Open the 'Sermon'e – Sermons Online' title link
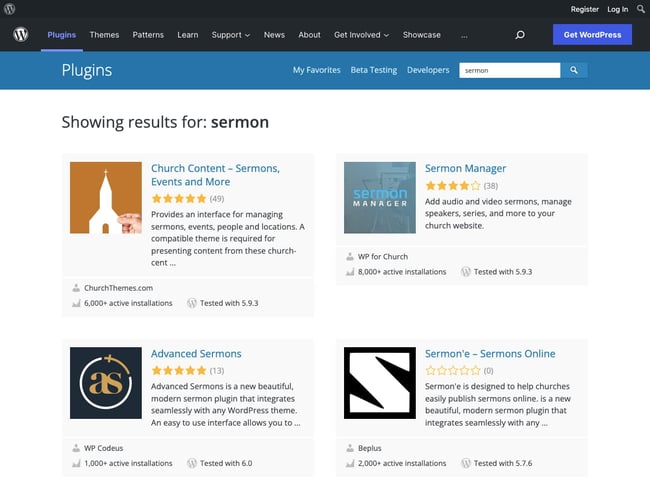Viewport: 650px width, 490px height. click(x=490, y=354)
